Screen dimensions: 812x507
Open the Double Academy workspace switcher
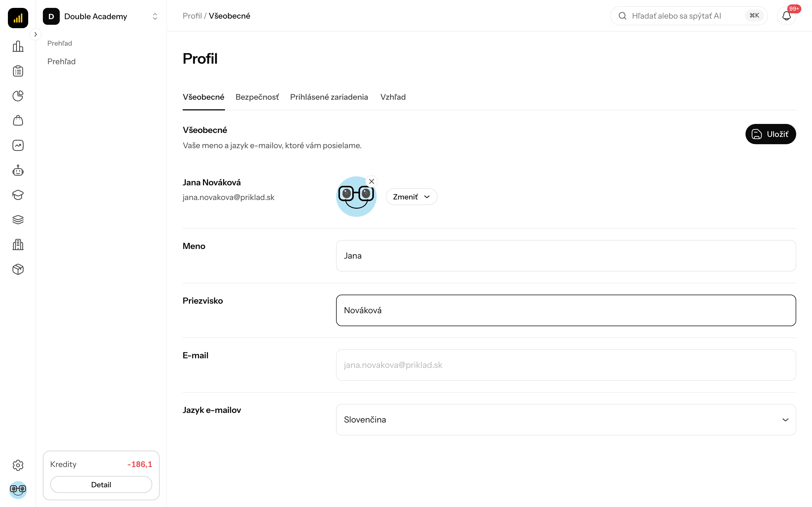[101, 16]
